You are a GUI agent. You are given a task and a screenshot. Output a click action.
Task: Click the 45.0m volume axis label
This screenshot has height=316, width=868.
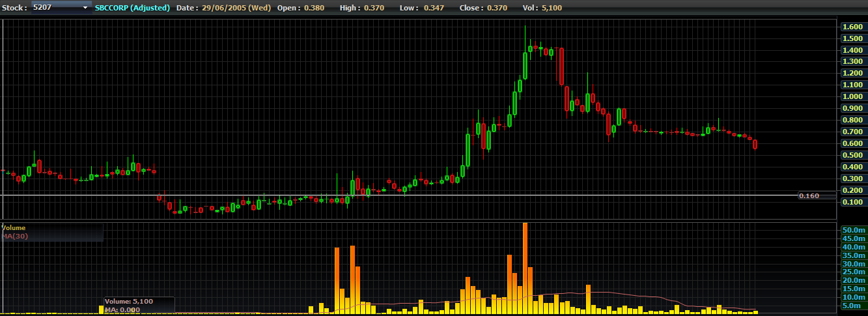click(853, 238)
